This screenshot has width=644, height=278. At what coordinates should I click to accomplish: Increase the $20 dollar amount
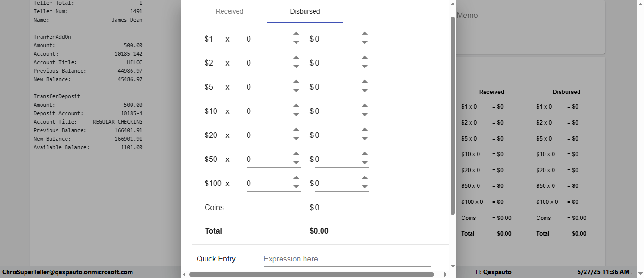point(364,130)
